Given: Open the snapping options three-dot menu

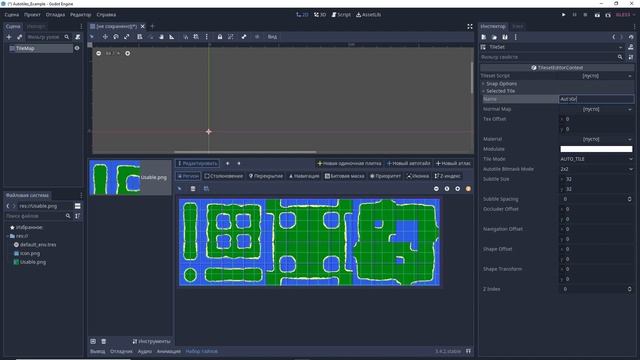Looking at the screenshot, I should click(207, 37).
